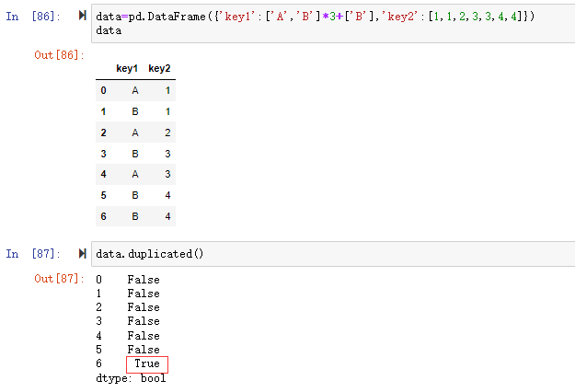Click the key2 column header
The height and width of the screenshot is (392, 575).
coord(159,69)
